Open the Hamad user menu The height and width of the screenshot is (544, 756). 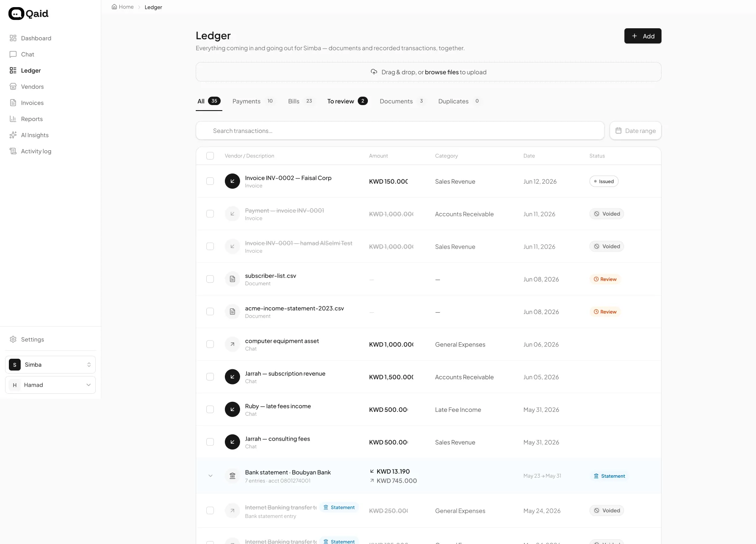(x=50, y=385)
